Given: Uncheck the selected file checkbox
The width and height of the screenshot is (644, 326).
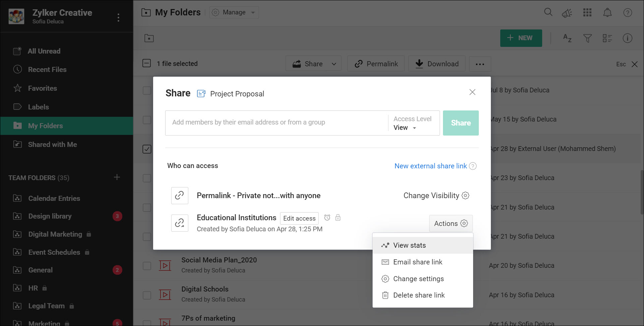Looking at the screenshot, I should coord(147,149).
